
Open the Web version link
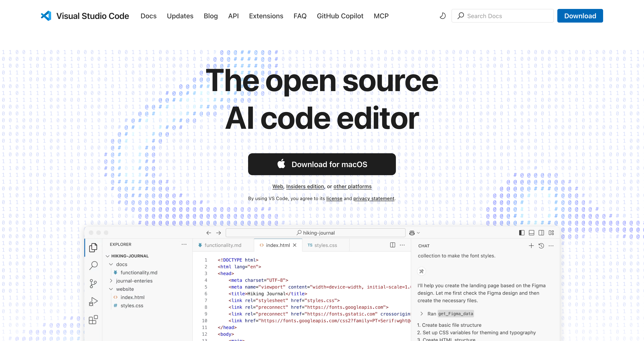coord(277,186)
